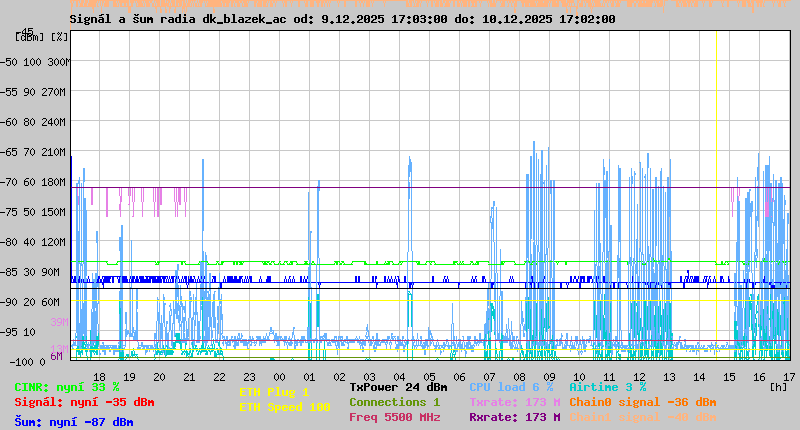Click the '12' hour tick label

639,377
